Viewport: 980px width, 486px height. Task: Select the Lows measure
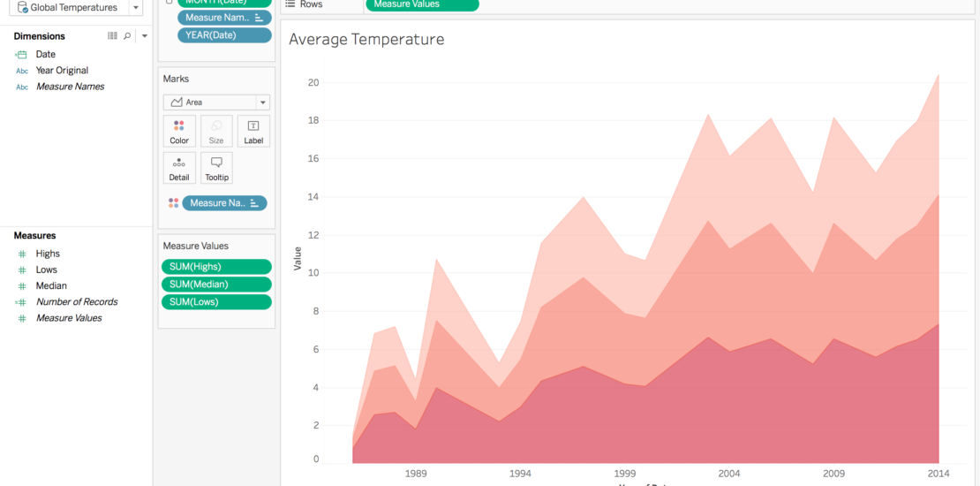(46, 270)
